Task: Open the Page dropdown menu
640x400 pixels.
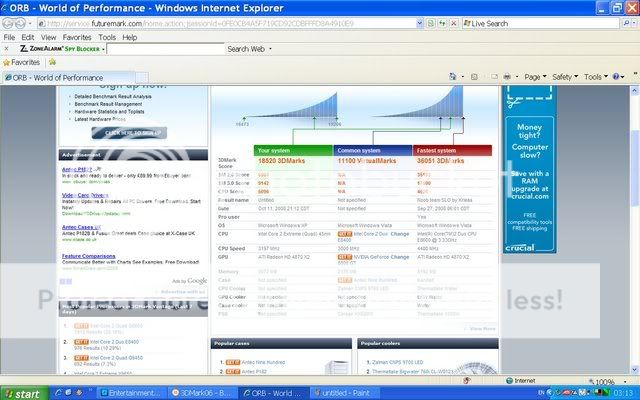Action: [x=535, y=77]
